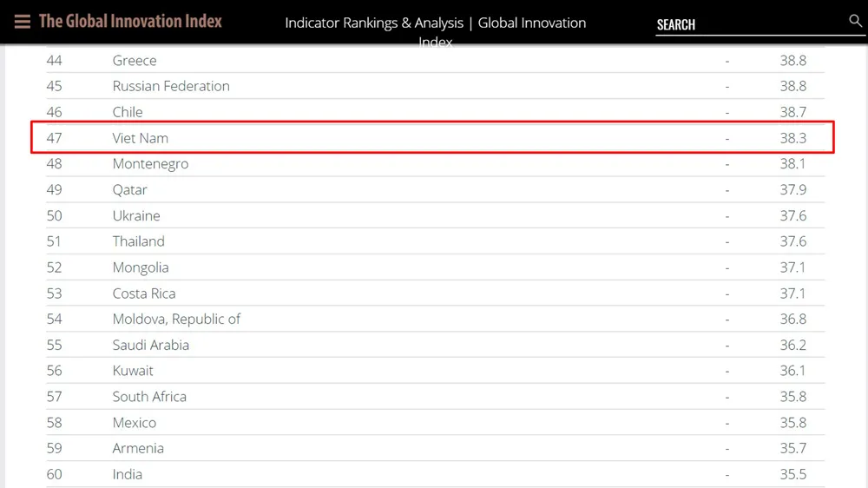Click Saudi Arabia country name
The width and height of the screenshot is (868, 488).
tap(150, 345)
